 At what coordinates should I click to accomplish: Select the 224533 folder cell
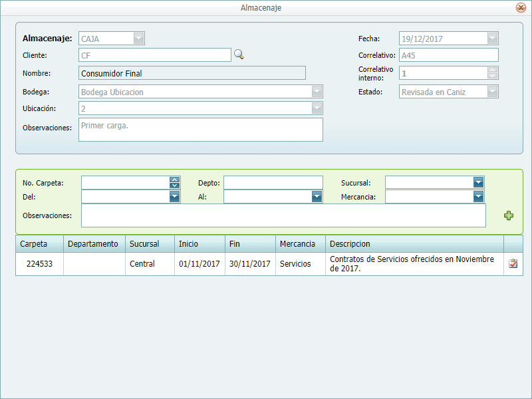(x=39, y=264)
